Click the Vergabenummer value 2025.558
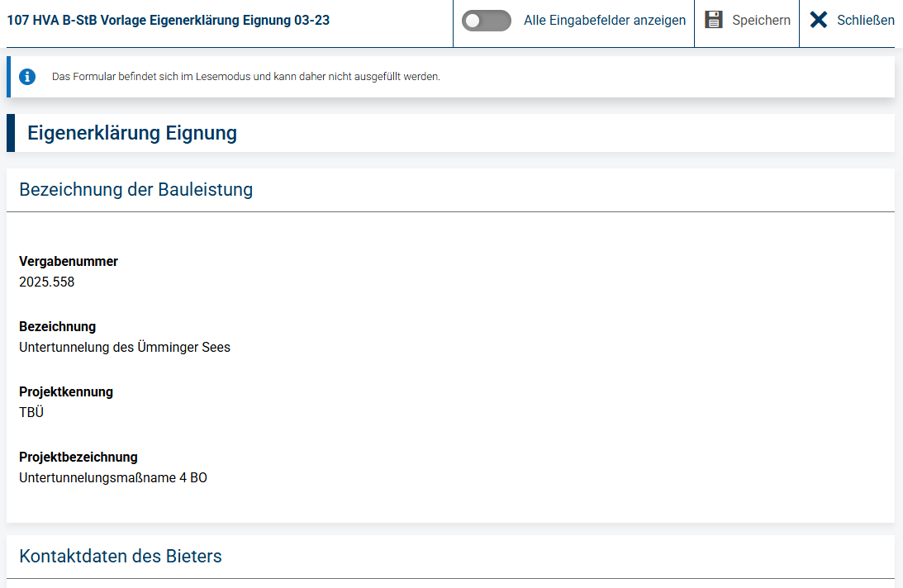 point(46,282)
